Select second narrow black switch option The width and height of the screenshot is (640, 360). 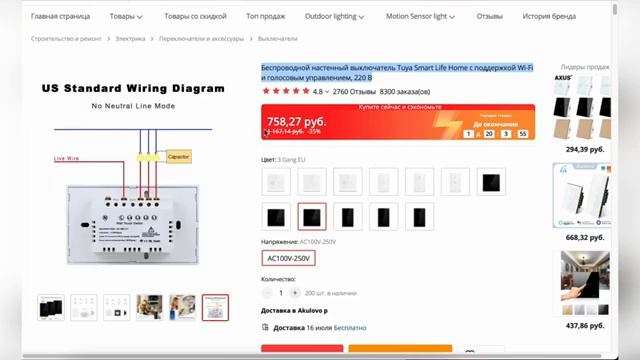(383, 217)
